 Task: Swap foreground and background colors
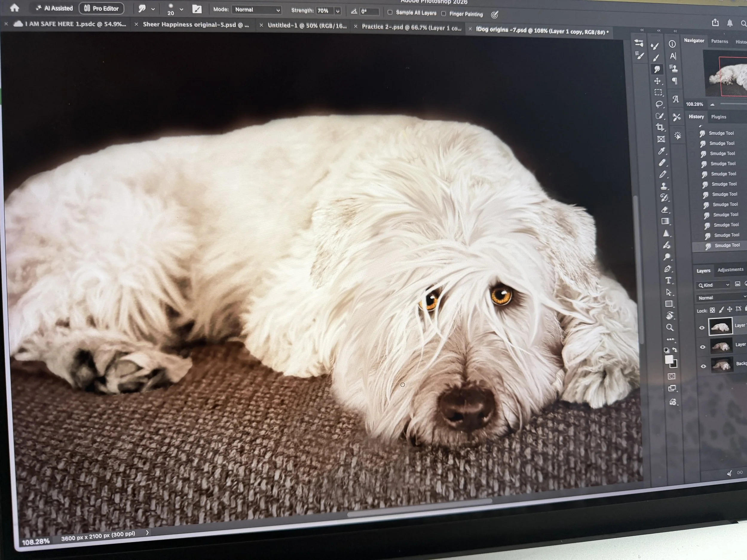click(674, 350)
